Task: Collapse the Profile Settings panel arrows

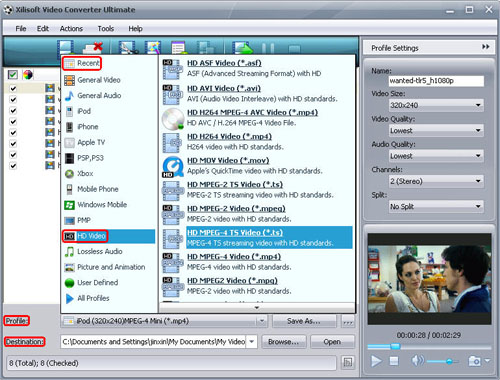Action: tap(485, 47)
